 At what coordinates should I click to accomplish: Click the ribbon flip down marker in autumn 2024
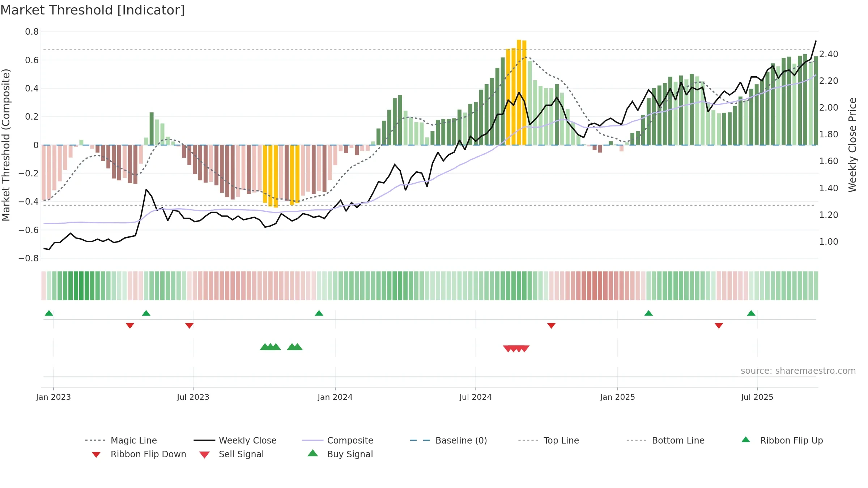[x=551, y=326]
